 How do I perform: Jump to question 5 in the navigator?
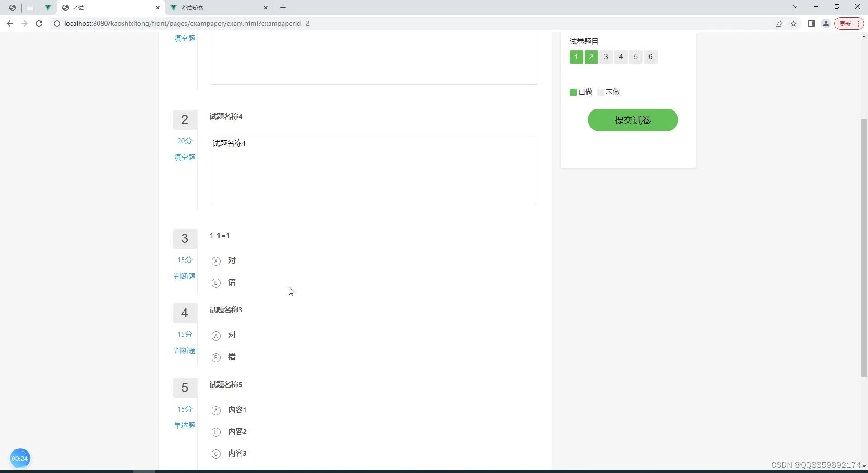(x=636, y=57)
